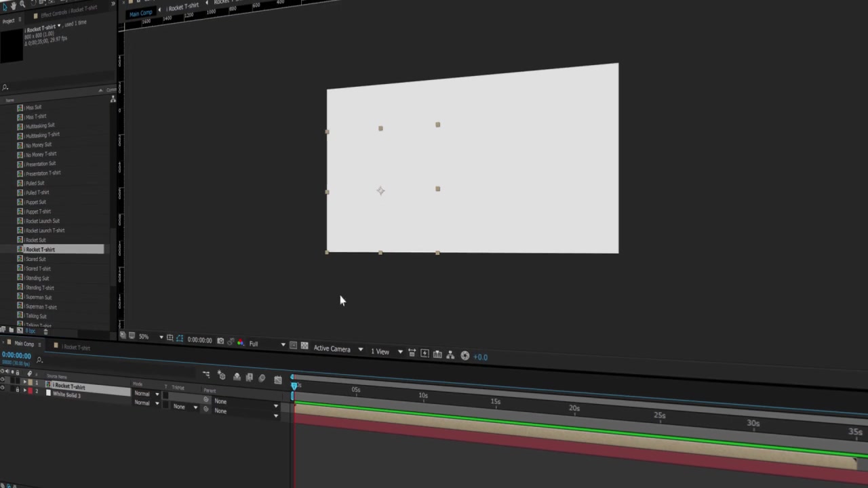Click the Reset Exposure icon
The image size is (868, 488).
click(465, 356)
